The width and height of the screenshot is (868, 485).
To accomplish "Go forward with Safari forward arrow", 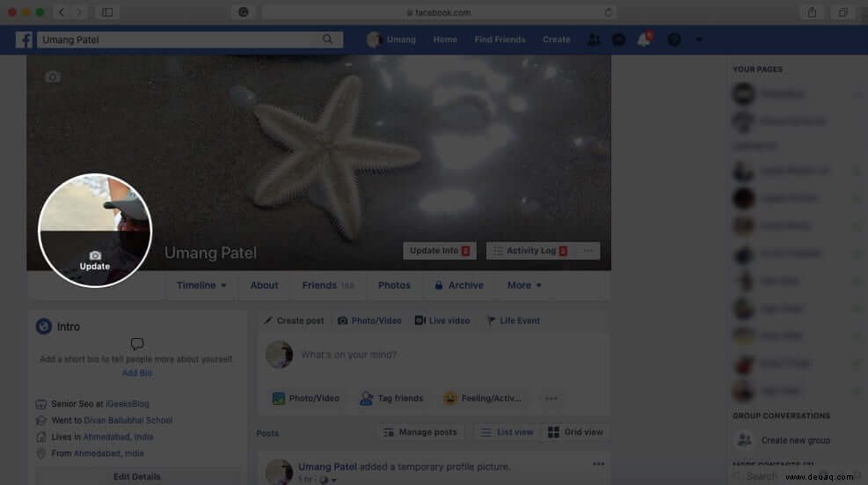I will pos(79,11).
